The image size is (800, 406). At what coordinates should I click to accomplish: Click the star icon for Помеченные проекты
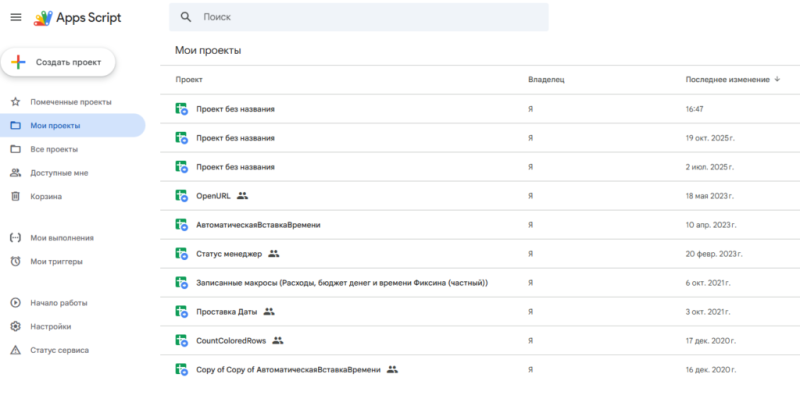coord(15,102)
